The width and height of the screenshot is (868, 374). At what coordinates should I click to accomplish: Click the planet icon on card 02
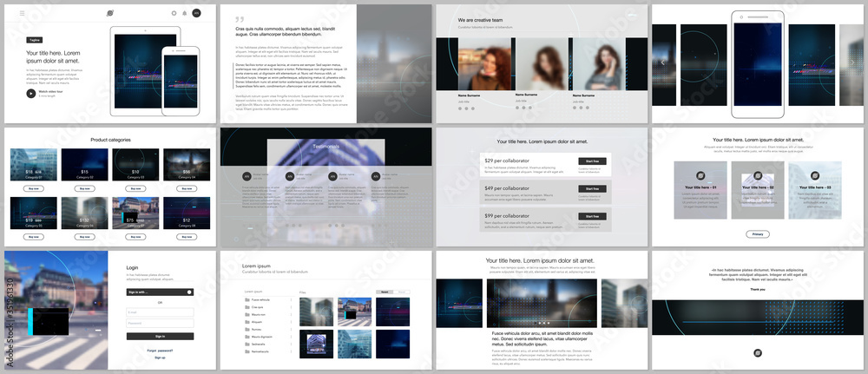[758, 176]
